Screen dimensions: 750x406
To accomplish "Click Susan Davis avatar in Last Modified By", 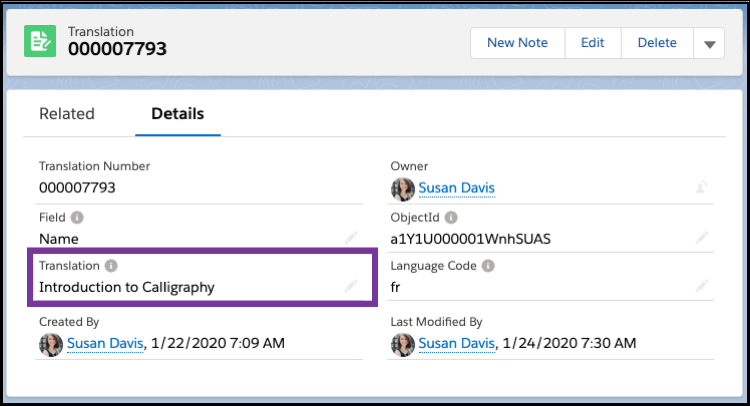I will pyautogui.click(x=403, y=345).
